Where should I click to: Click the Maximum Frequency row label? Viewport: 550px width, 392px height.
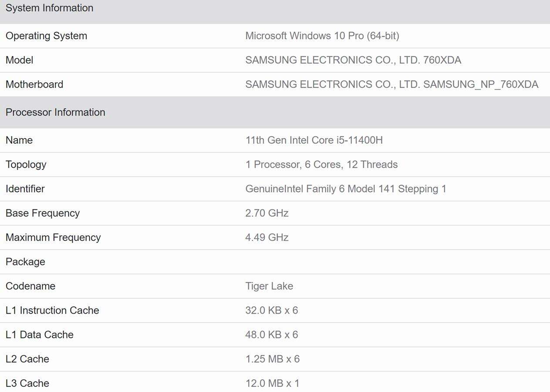pyautogui.click(x=53, y=237)
